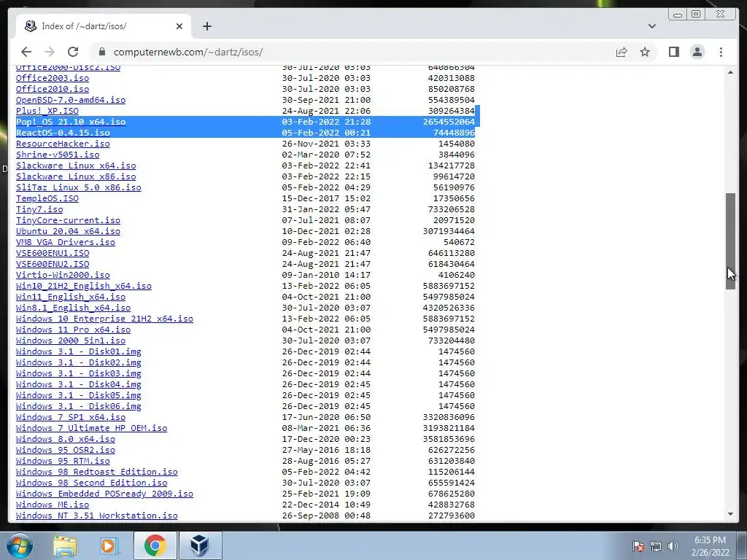
Task: Click the TempleOS.ISO link
Action: point(47,198)
